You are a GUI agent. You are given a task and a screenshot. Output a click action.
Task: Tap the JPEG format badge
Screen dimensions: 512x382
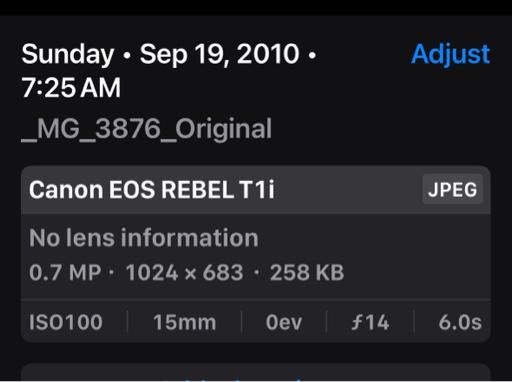pos(452,189)
